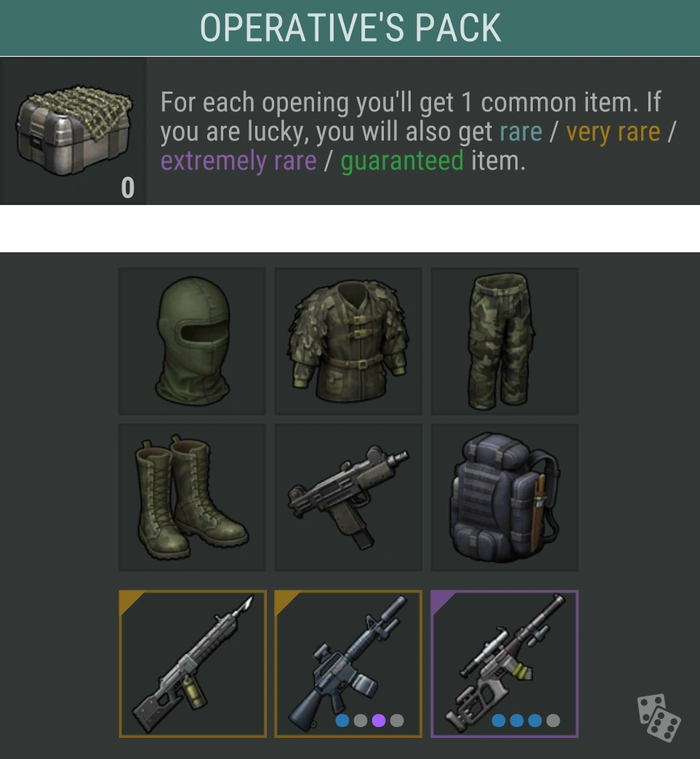The width and height of the screenshot is (700, 759).
Task: Select the ghillie camo jacket item
Action: [x=348, y=341]
